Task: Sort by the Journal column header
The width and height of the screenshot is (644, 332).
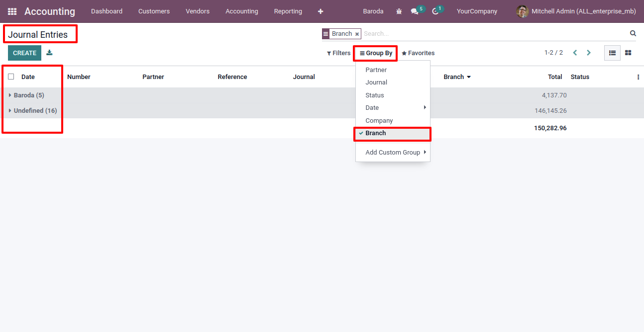Action: click(304, 77)
